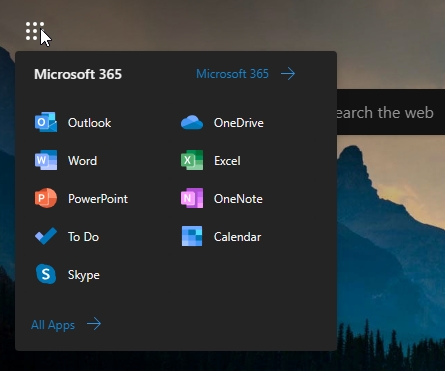The height and width of the screenshot is (371, 445).
Task: Click the arrow next to Microsoft 365 link
Action: point(288,74)
